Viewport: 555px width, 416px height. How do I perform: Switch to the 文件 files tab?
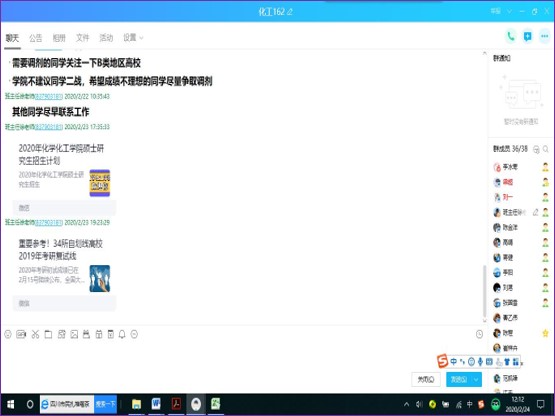click(82, 38)
